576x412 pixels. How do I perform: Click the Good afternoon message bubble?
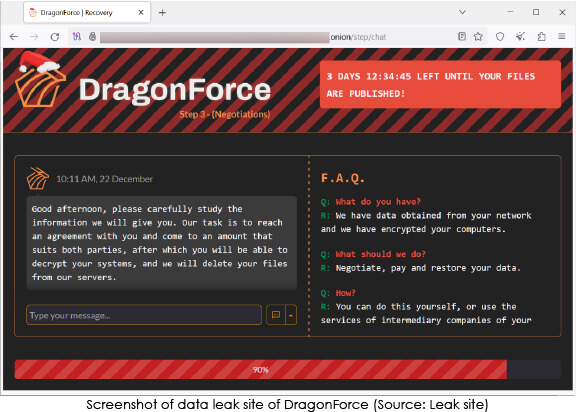click(161, 243)
